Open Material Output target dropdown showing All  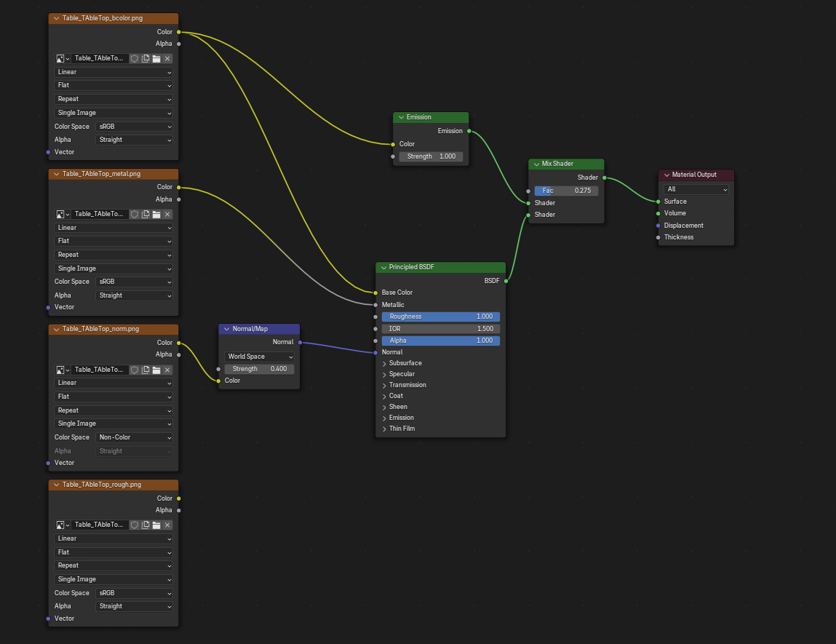coord(696,189)
